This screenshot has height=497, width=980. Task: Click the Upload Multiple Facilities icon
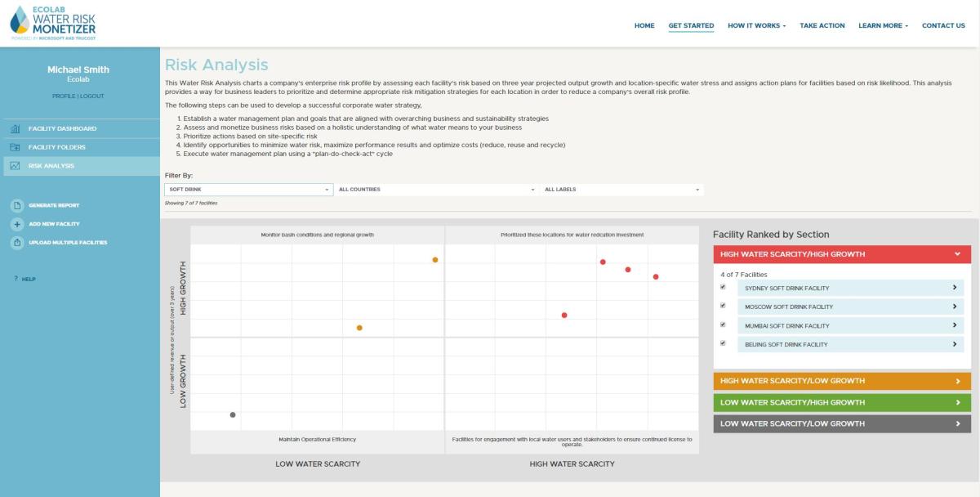(x=17, y=243)
